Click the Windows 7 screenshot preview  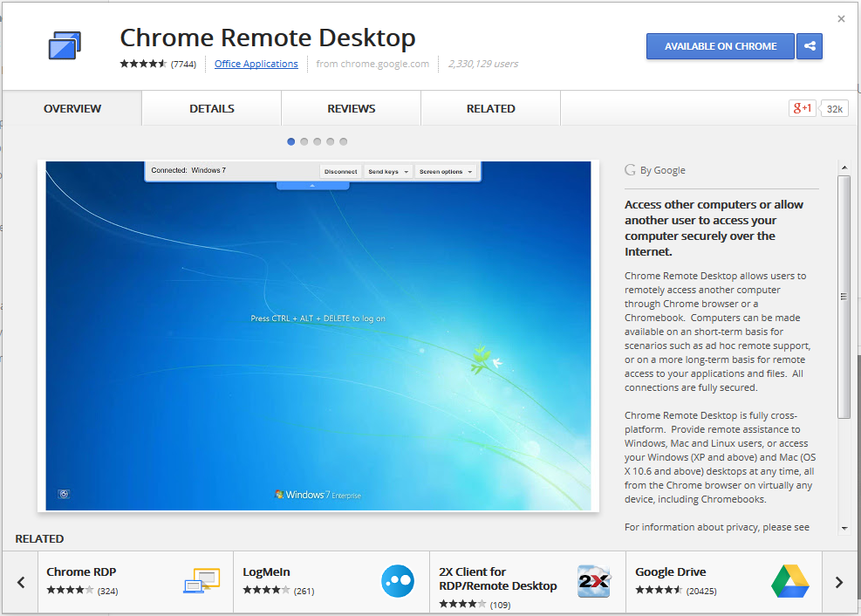point(318,336)
